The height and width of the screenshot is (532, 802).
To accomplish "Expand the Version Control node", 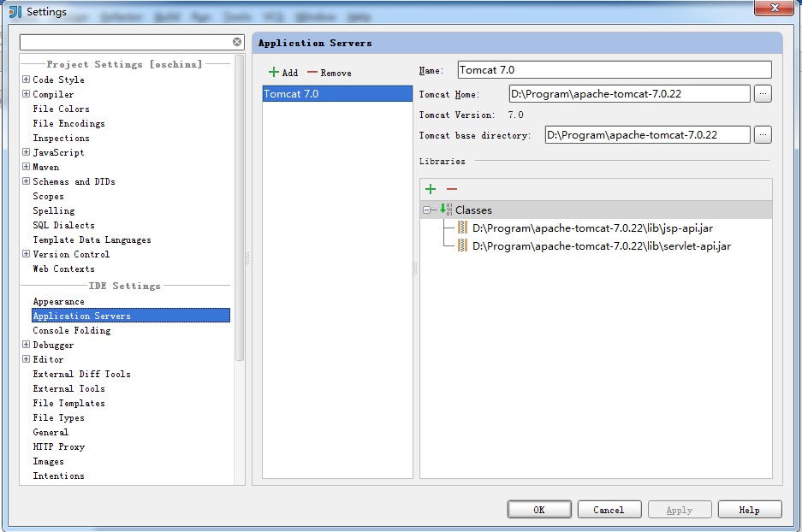I will click(26, 253).
